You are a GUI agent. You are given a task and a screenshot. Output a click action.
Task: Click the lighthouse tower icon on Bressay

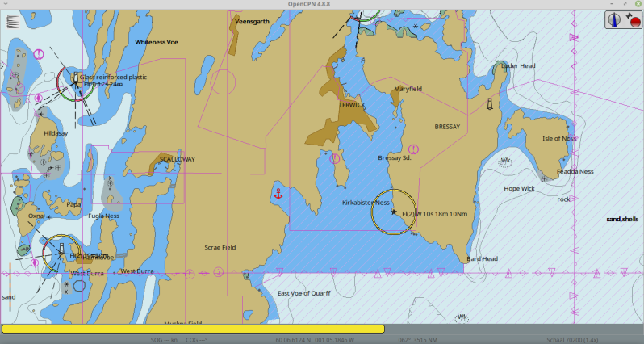490,103
